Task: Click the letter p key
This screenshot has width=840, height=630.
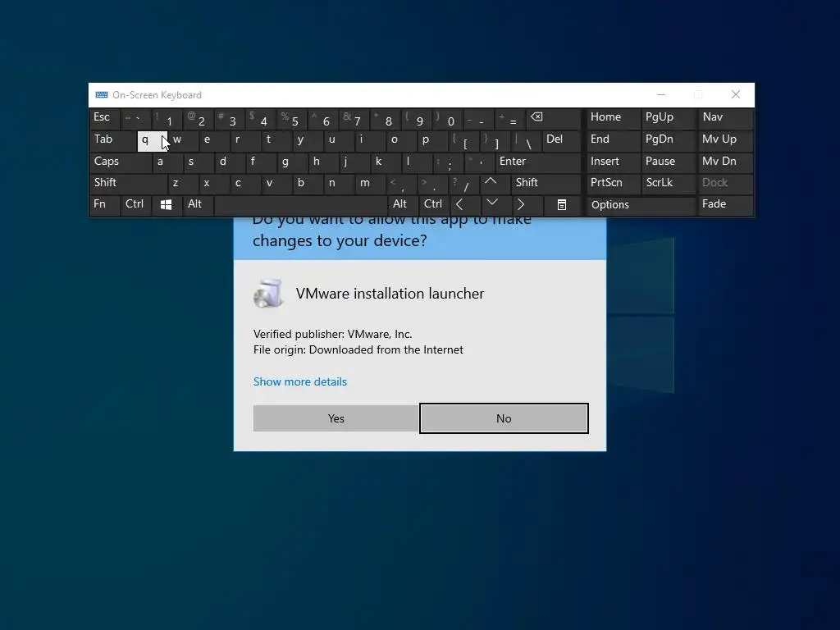Action: point(431,140)
